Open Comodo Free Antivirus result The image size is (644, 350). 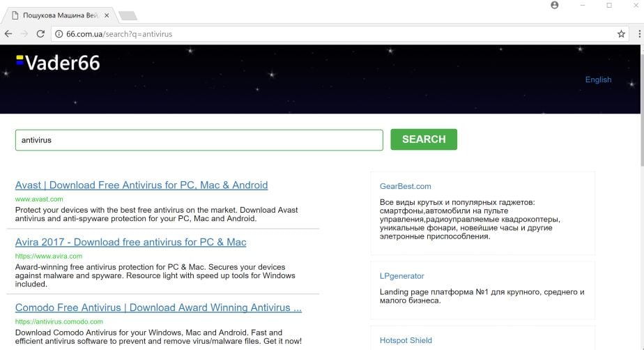tap(158, 307)
